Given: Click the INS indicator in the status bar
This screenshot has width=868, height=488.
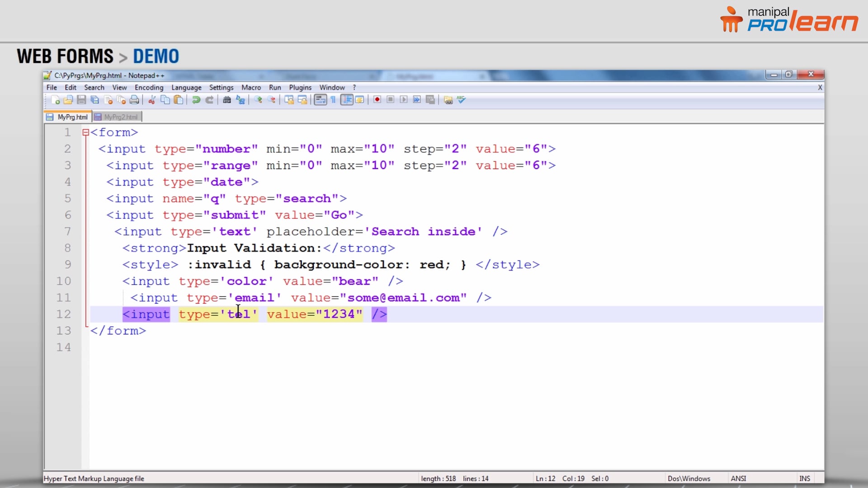Looking at the screenshot, I should coord(805,478).
